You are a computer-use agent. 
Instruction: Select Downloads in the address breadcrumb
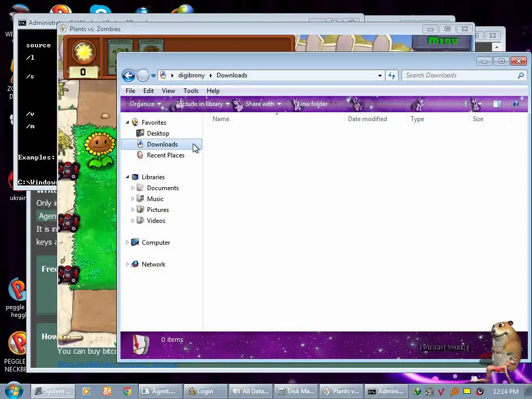coord(232,75)
